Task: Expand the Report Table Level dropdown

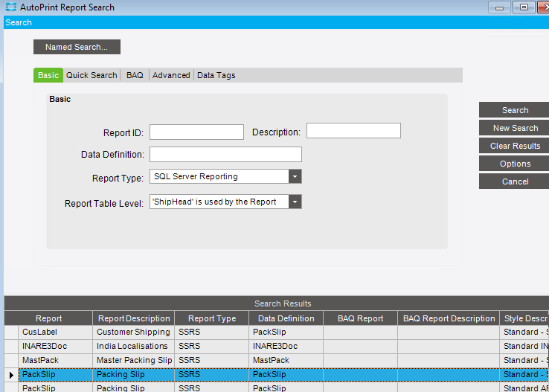Action: [295, 202]
